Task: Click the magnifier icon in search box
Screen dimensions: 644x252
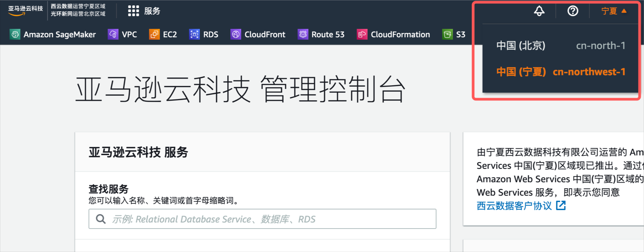Action: tap(101, 219)
